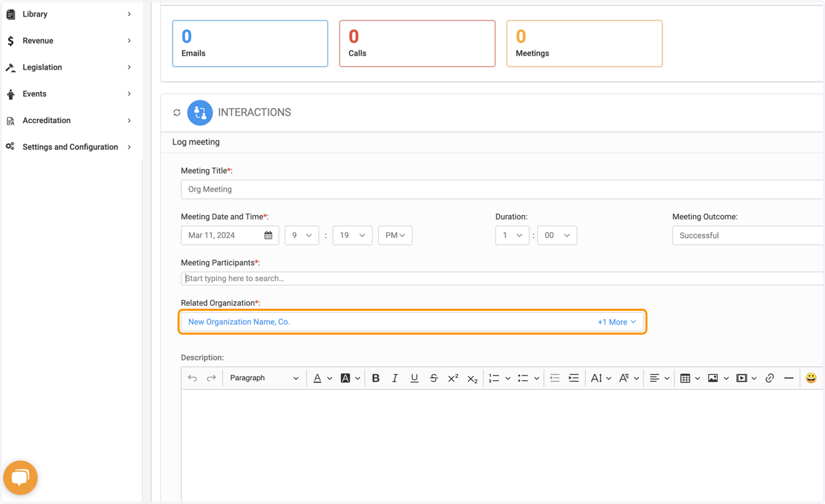Open the insert table dropdown

pyautogui.click(x=690, y=378)
